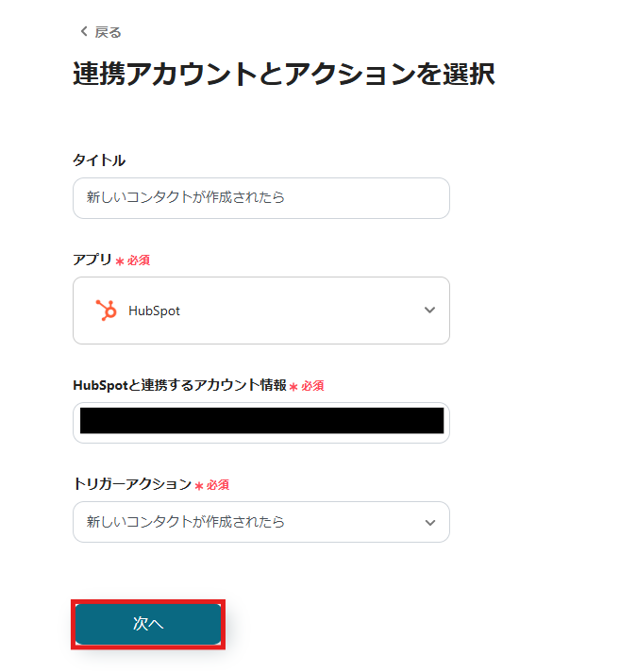Screen dimensions: 620x672
Task: Go back via the 戻る link
Action: [108, 32]
